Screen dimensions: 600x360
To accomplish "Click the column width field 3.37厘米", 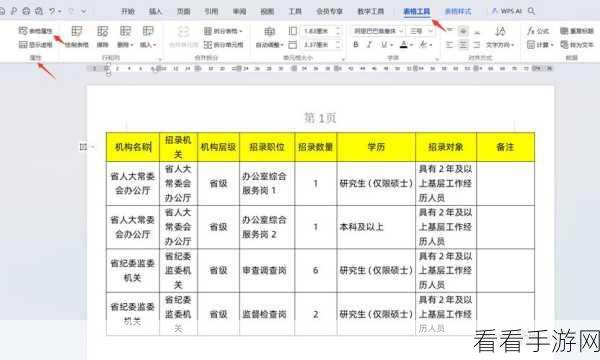I will 321,45.
